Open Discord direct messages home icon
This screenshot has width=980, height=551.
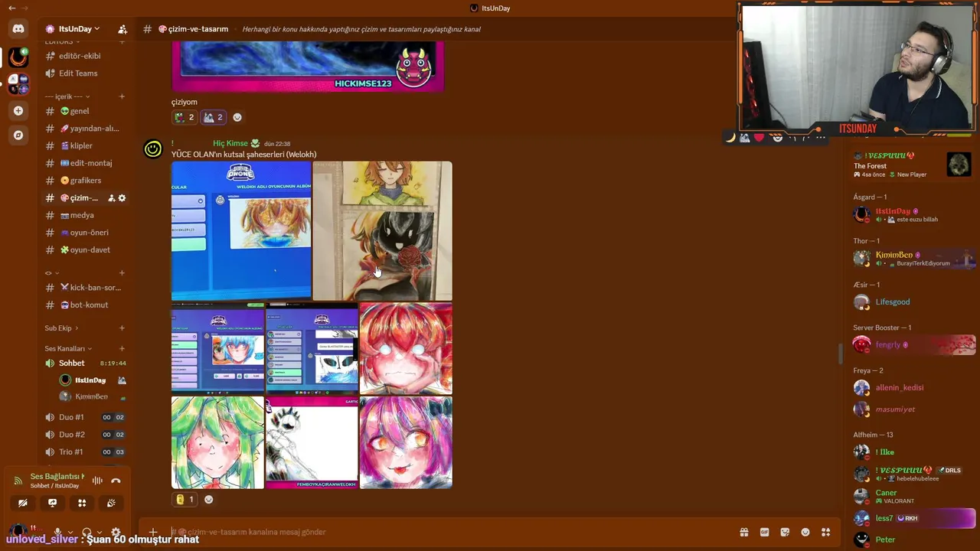coord(18,29)
